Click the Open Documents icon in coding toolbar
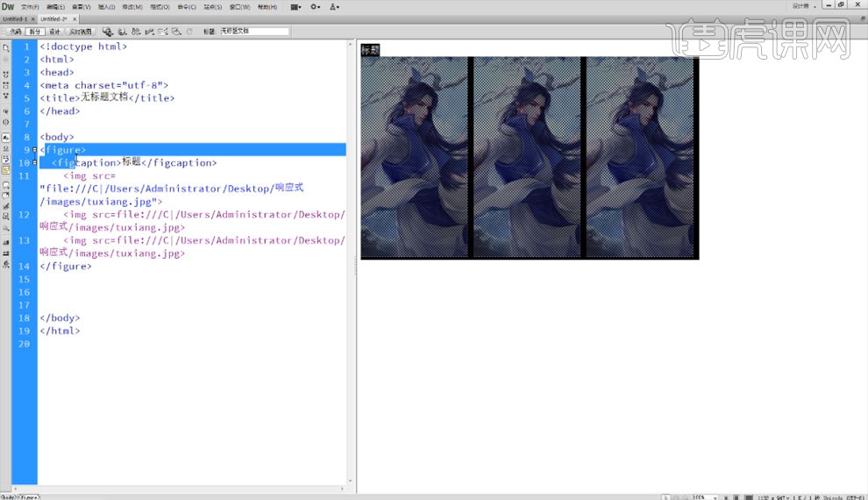868x500 pixels. [6, 47]
